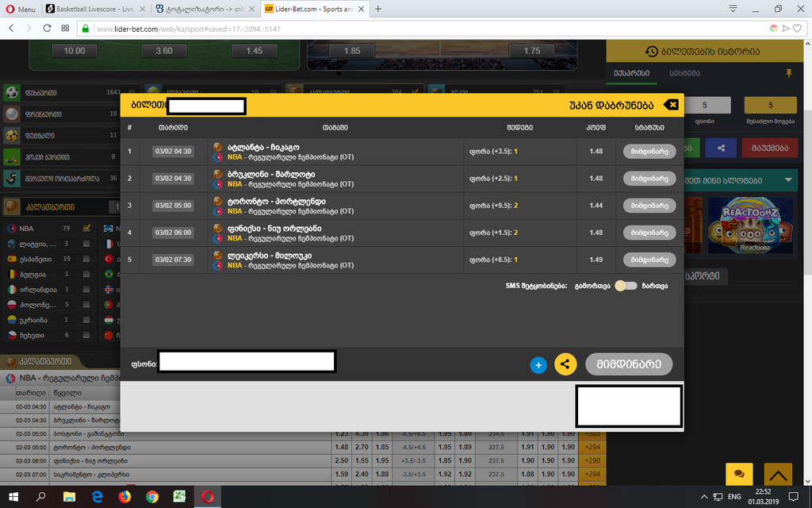Bookmark page with heart icon

pyautogui.click(x=798, y=29)
